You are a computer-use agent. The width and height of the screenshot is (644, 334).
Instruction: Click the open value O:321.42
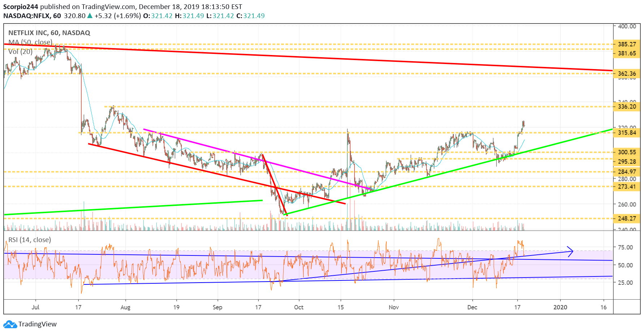158,16
